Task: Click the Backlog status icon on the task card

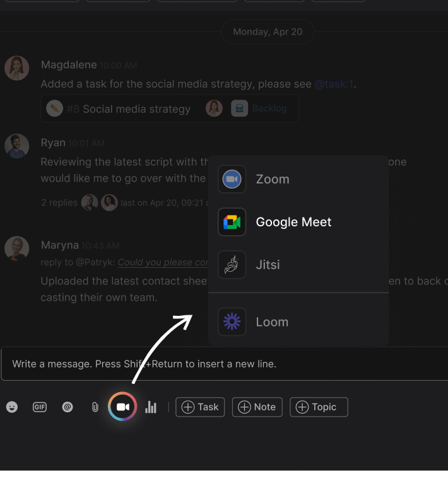Action: pyautogui.click(x=240, y=108)
